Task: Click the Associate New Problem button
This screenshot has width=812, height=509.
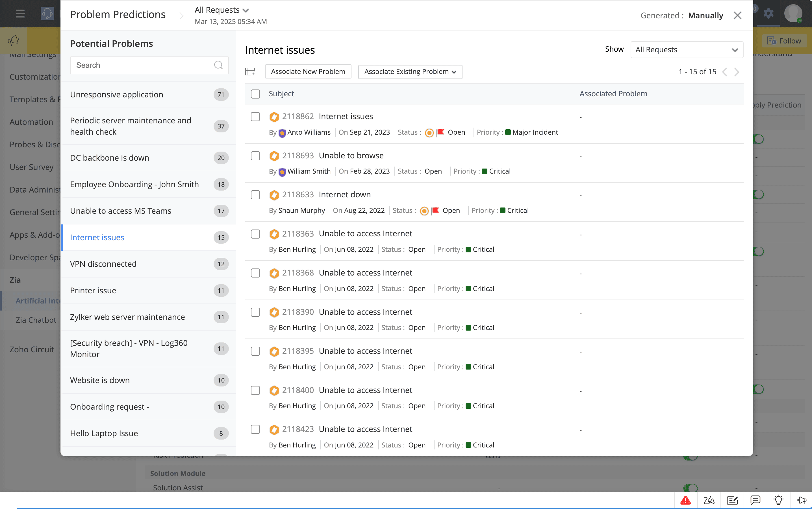Action: coord(308,71)
